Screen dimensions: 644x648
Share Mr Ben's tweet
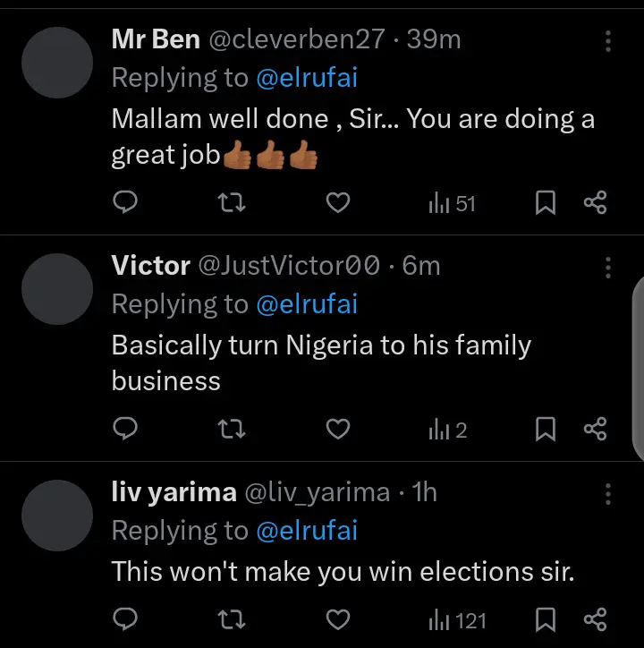[x=595, y=204]
